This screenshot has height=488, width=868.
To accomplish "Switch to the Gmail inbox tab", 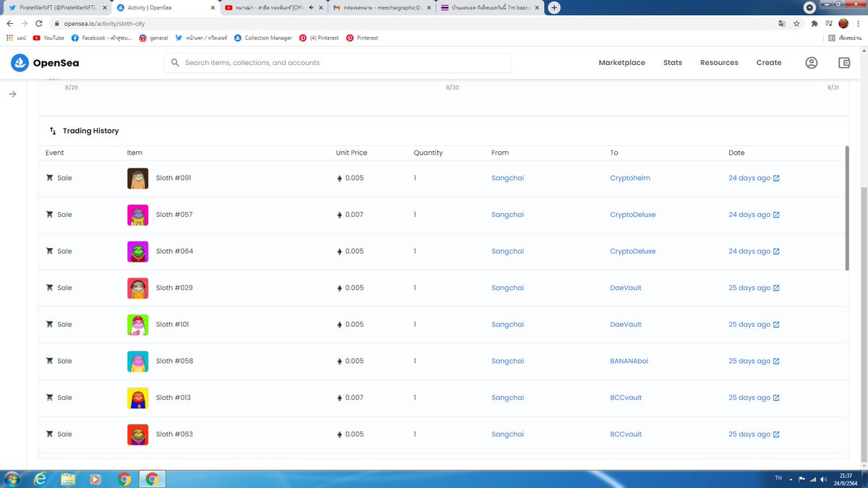I will (x=381, y=7).
